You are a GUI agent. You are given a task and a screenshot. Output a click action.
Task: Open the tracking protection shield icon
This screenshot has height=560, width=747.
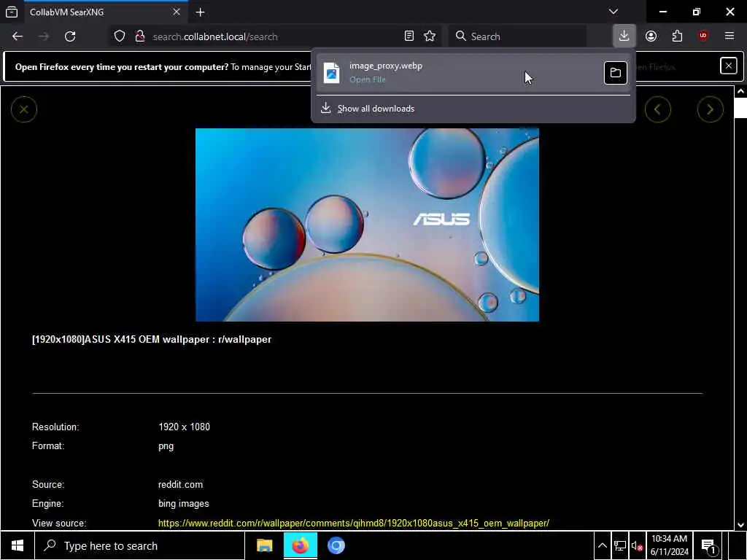coord(120,36)
